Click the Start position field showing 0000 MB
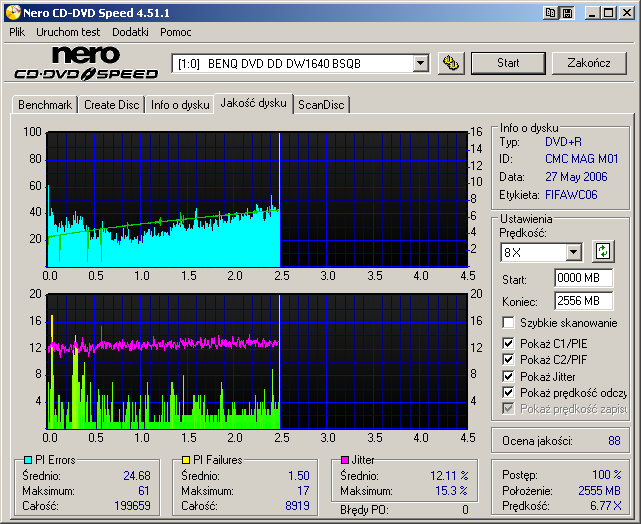 coord(583,278)
